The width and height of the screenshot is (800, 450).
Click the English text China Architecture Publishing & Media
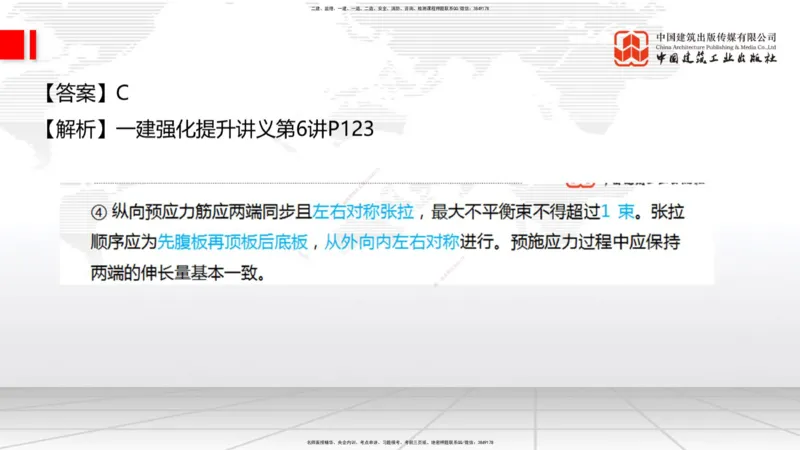tap(716, 47)
